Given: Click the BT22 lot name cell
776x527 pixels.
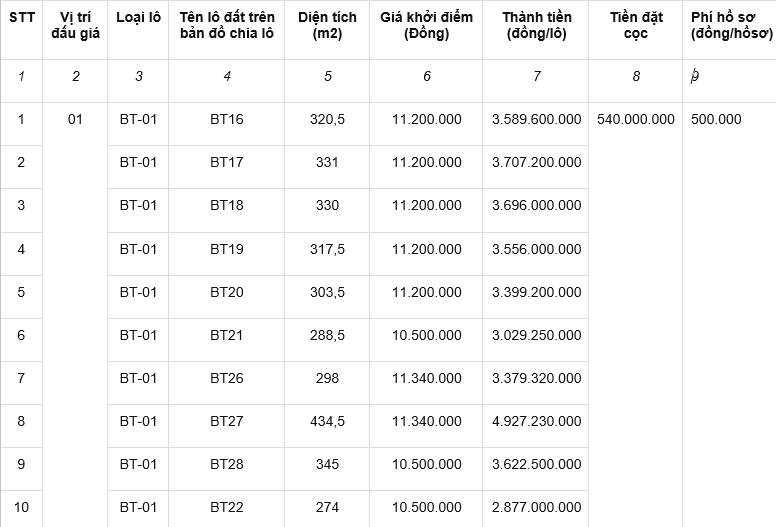Looking at the screenshot, I should (x=227, y=509).
